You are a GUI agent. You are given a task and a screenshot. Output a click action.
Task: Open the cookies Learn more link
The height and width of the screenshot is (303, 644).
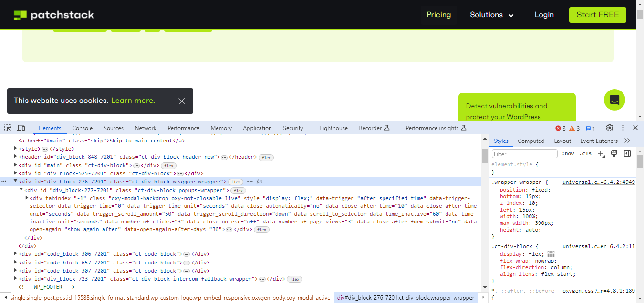(133, 101)
